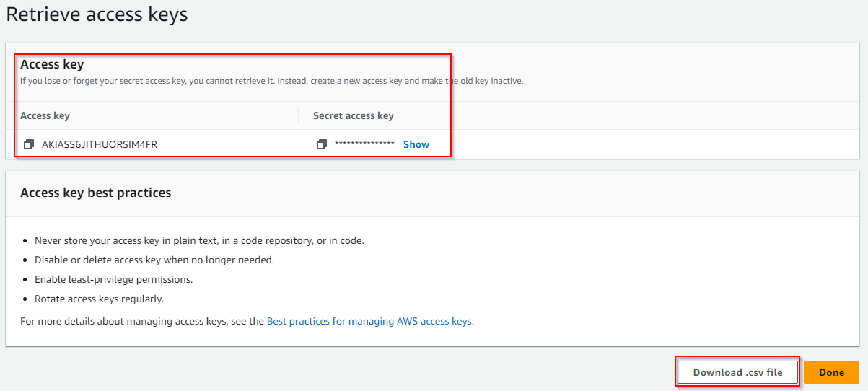Viewport: 868px width, 391px height.
Task: Click the masked secret access key asterisks
Action: pos(364,144)
